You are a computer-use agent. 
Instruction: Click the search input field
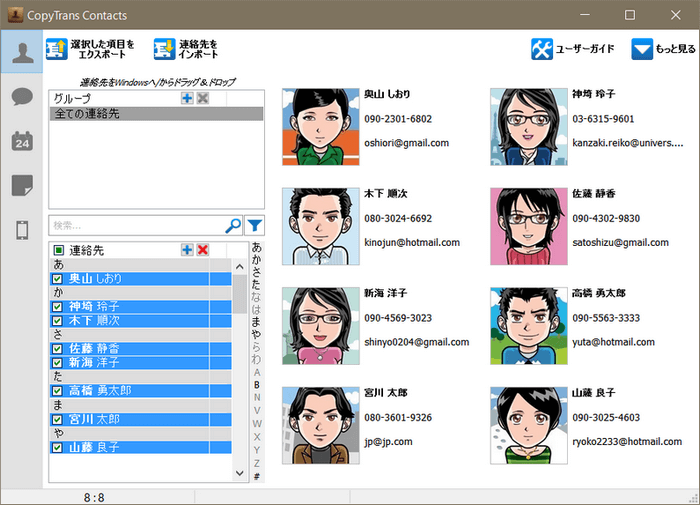[x=136, y=225]
